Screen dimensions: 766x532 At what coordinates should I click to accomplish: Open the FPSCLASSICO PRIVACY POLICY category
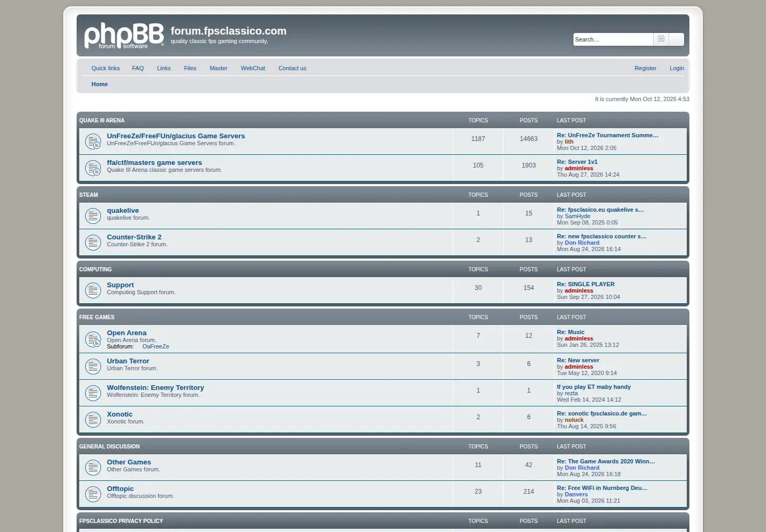[x=121, y=521]
